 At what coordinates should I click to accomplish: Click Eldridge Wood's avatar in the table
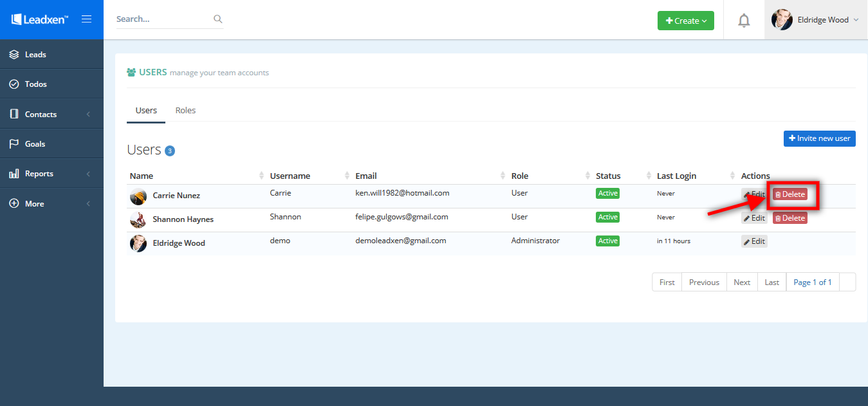[138, 243]
